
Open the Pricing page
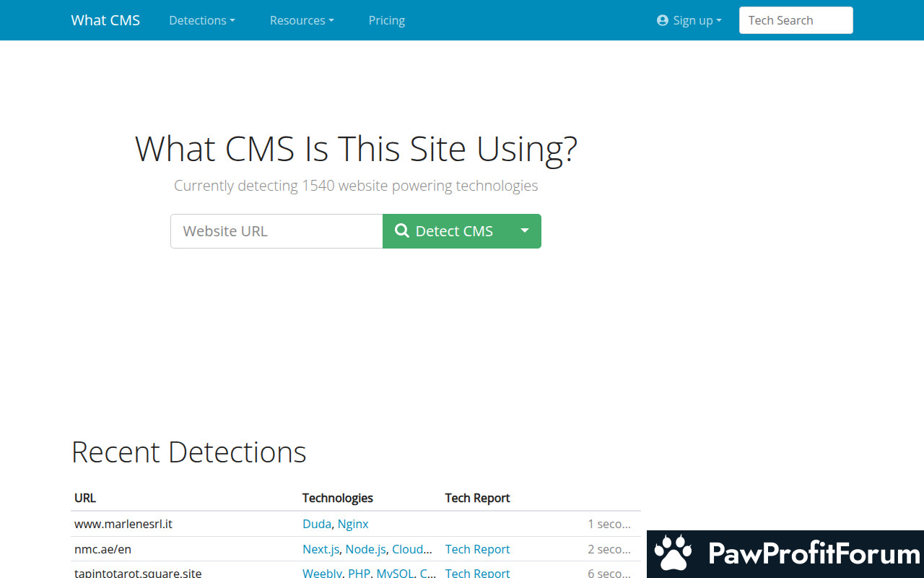click(x=387, y=20)
